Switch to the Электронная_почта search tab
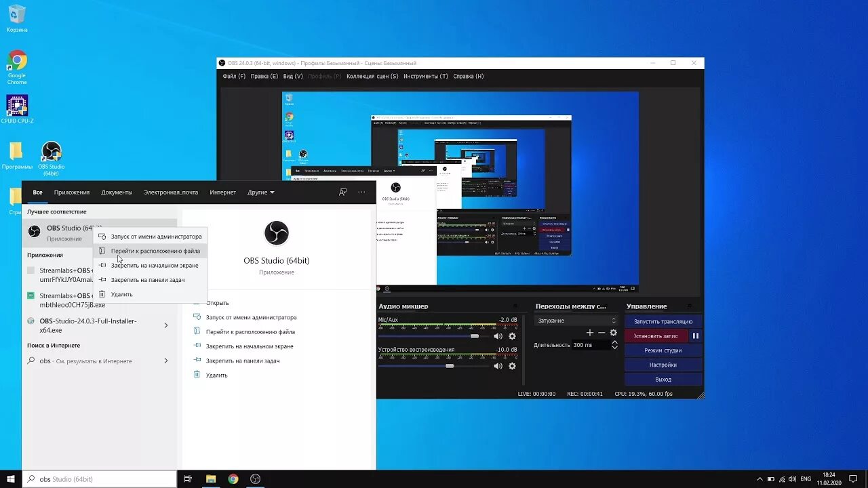The width and height of the screenshot is (868, 488). [171, 192]
